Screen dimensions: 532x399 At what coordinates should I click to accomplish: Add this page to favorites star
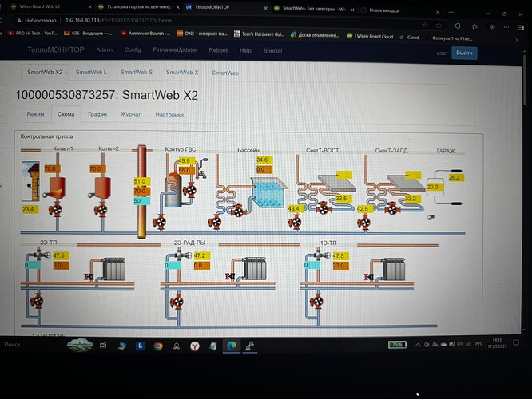(439, 26)
